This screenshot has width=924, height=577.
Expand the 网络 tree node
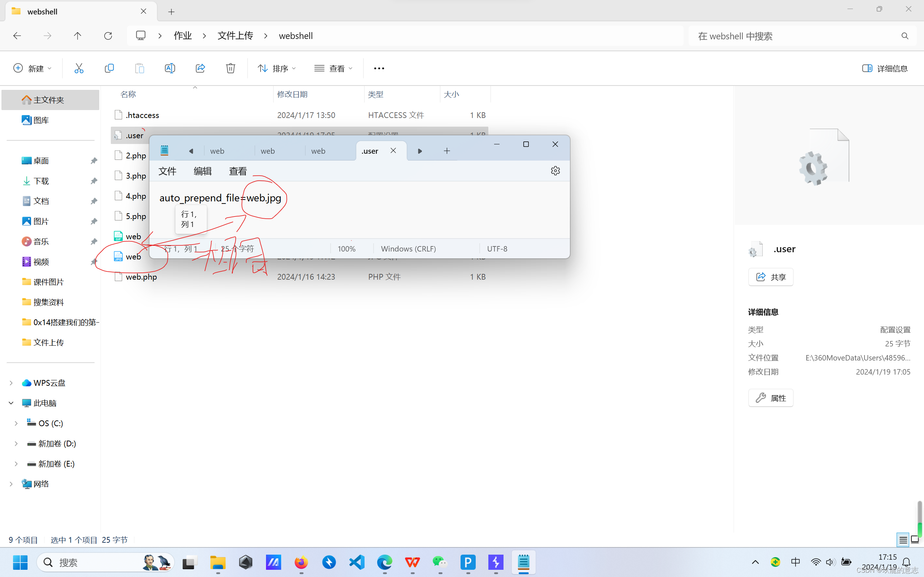[x=11, y=484]
